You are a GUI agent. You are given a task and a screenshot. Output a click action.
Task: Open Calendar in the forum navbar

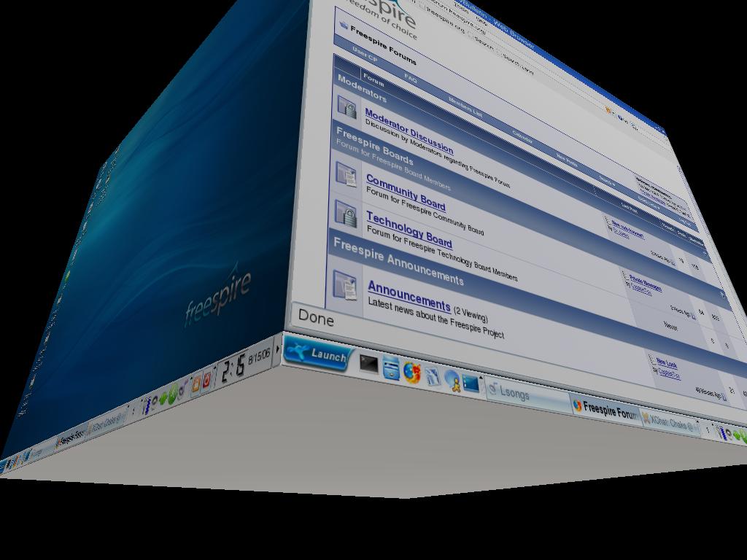click(x=522, y=136)
